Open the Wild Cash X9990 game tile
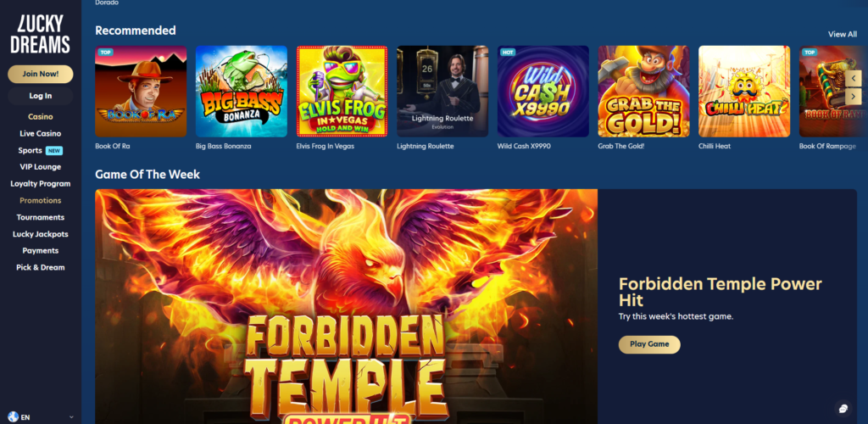868x424 pixels. click(x=543, y=92)
